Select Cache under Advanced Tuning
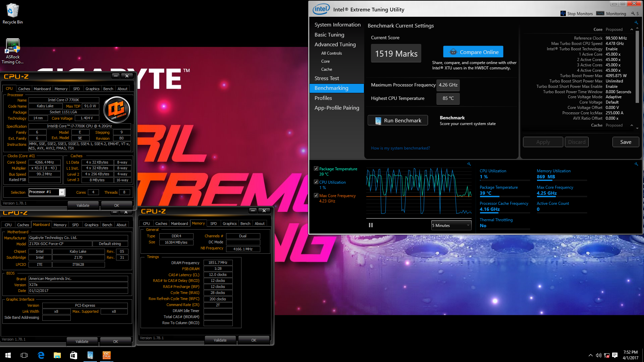 coord(327,69)
